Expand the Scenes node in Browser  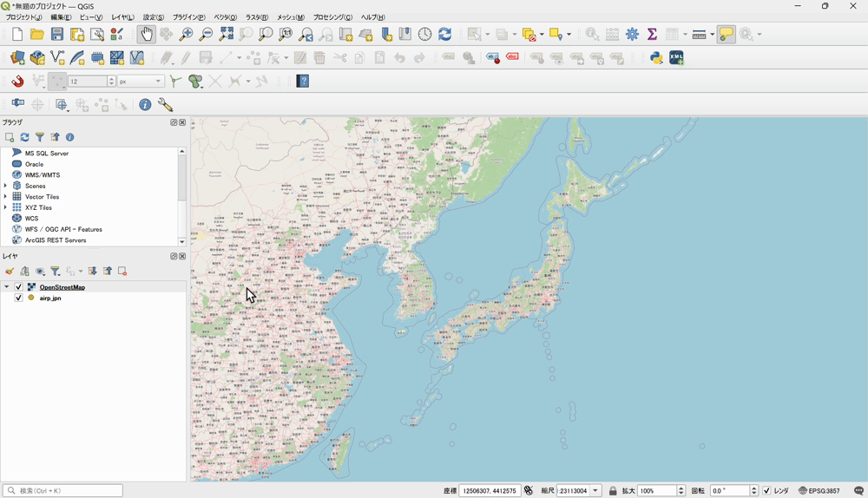tap(5, 186)
